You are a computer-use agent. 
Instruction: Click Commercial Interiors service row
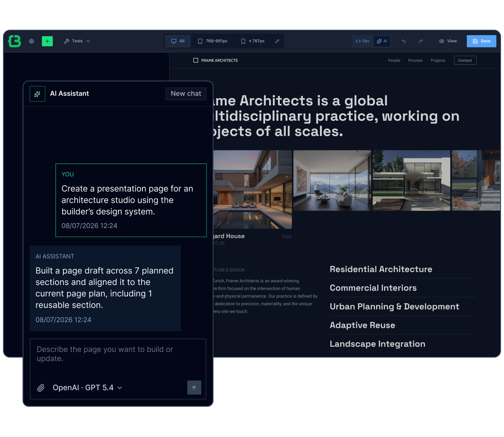[403, 288]
